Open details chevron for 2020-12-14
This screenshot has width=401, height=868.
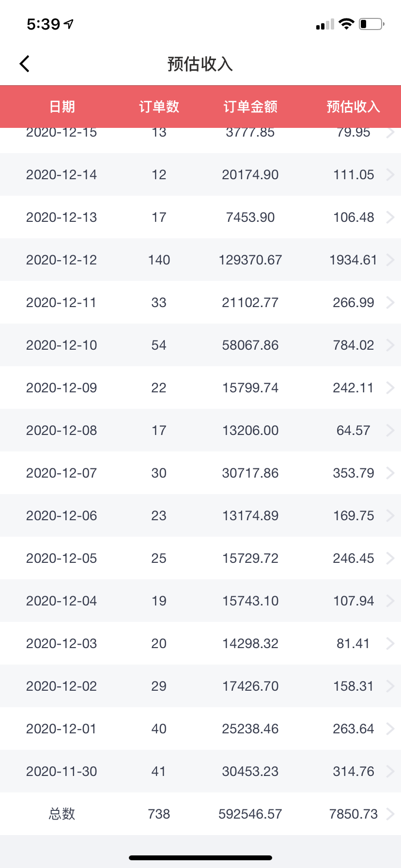(390, 174)
